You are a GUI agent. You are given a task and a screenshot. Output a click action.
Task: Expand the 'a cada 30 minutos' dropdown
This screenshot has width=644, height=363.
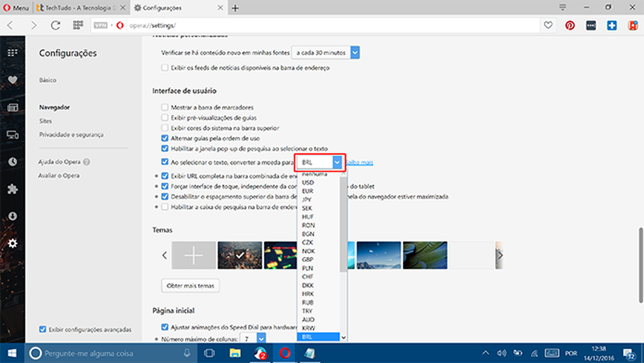coord(325,52)
